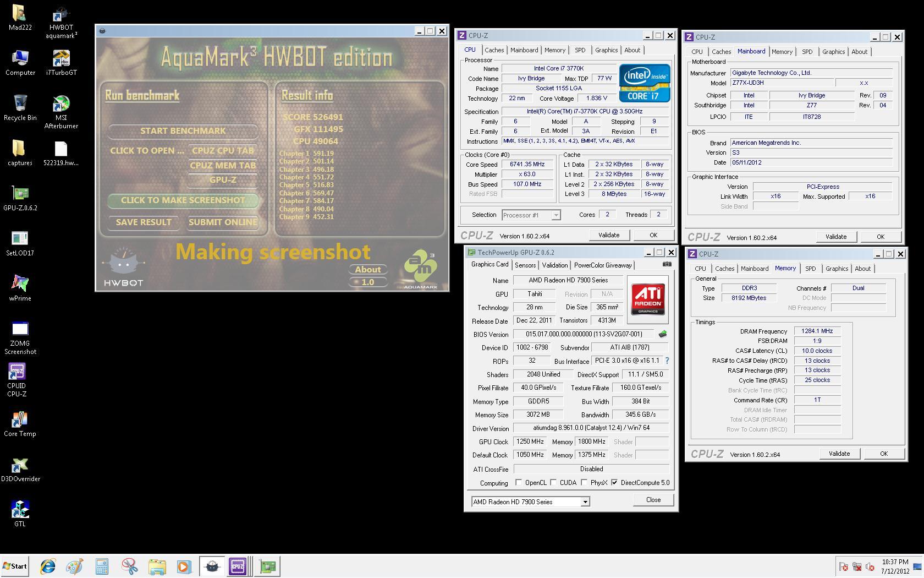Click the DRAM Frequency 1284.1 MHz value

[x=817, y=331]
